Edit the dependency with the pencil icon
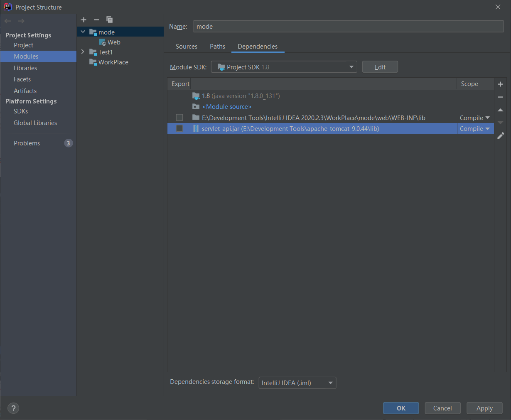511x420 pixels. [500, 135]
